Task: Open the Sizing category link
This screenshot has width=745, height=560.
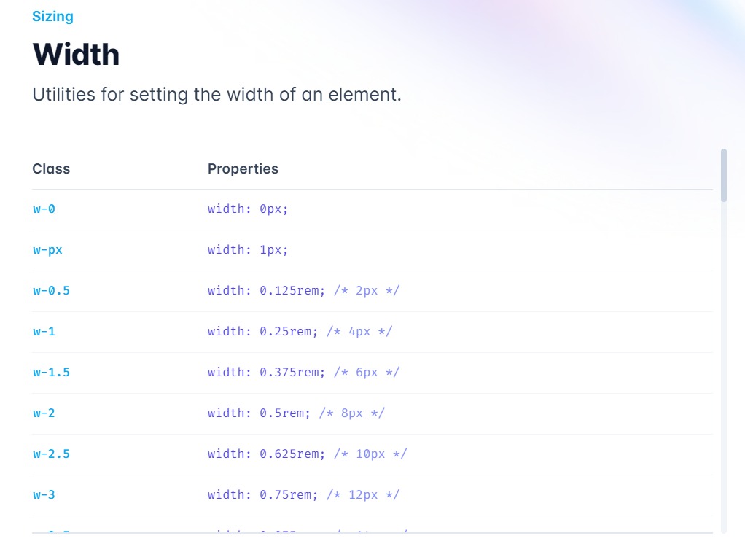Action: [52, 16]
